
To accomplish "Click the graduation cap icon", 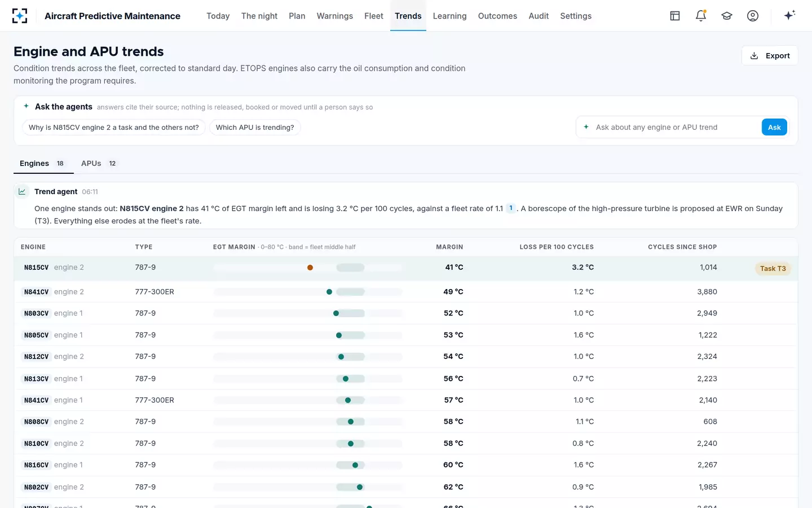I will coord(727,16).
